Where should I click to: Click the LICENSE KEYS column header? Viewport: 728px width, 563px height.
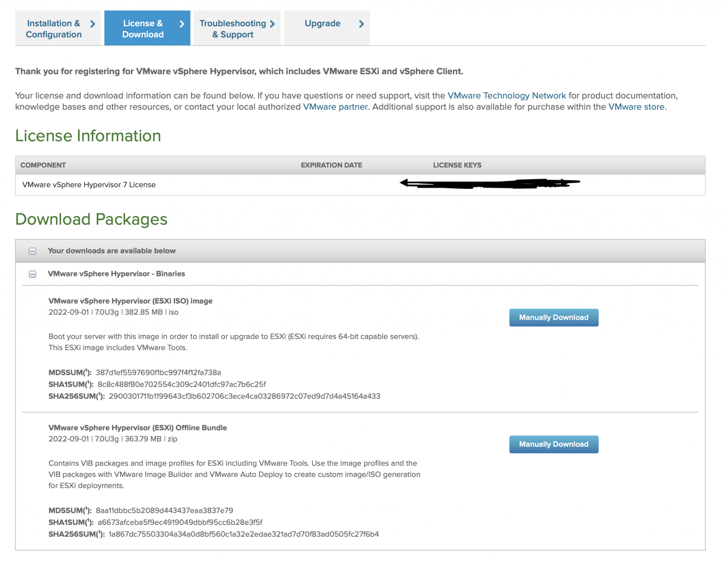point(457,165)
